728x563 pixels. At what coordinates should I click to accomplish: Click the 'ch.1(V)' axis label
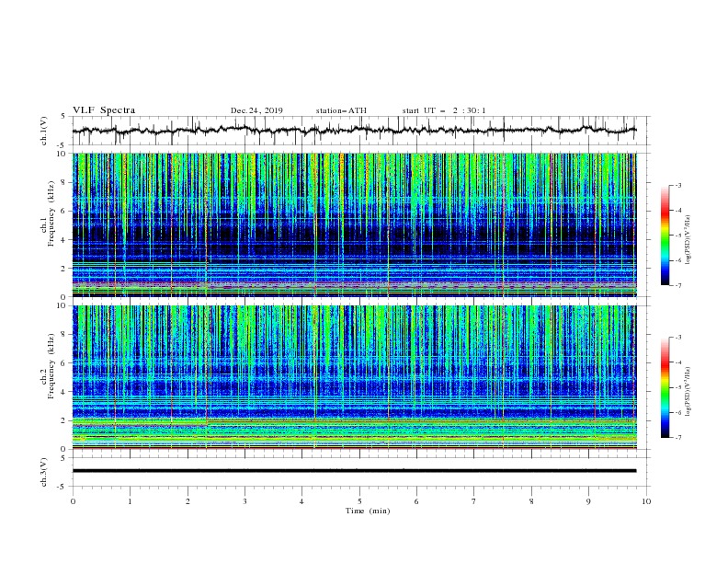[x=44, y=131]
